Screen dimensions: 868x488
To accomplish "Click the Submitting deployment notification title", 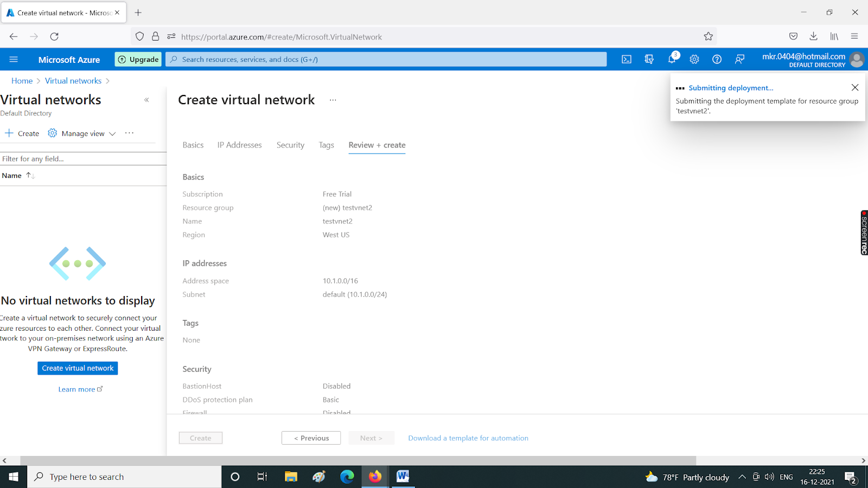I will [731, 88].
